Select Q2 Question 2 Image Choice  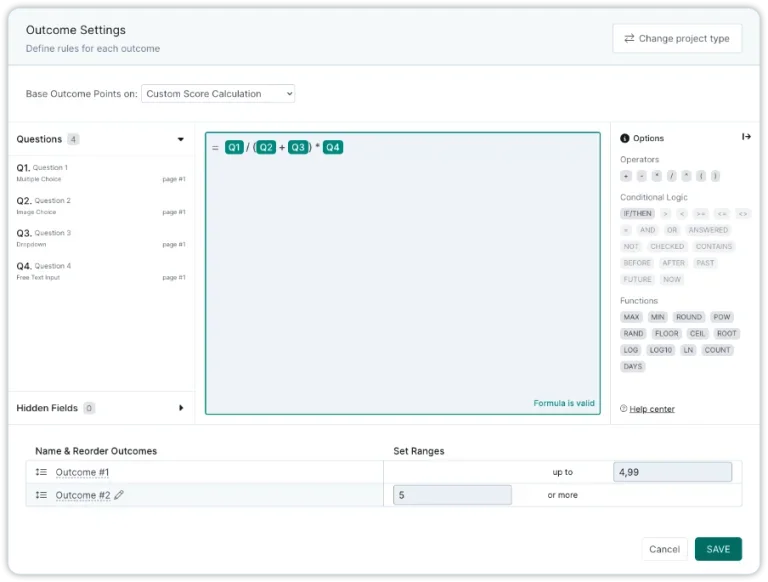point(101,205)
